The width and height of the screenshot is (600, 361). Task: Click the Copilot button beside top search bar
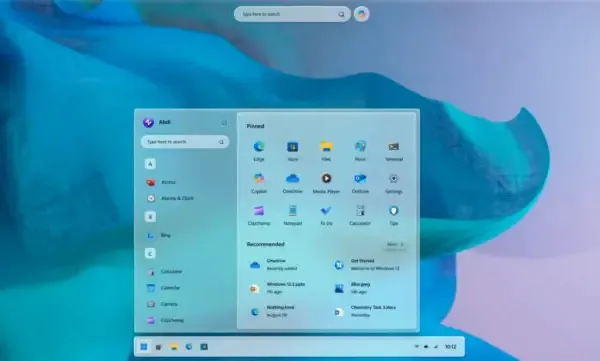click(x=362, y=14)
